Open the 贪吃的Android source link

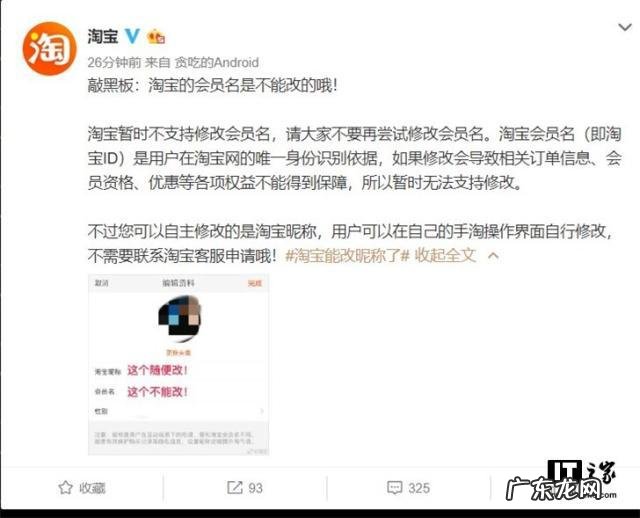click(x=216, y=62)
